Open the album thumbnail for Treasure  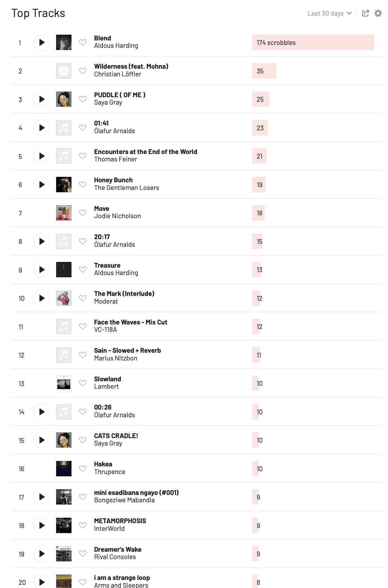(x=64, y=270)
